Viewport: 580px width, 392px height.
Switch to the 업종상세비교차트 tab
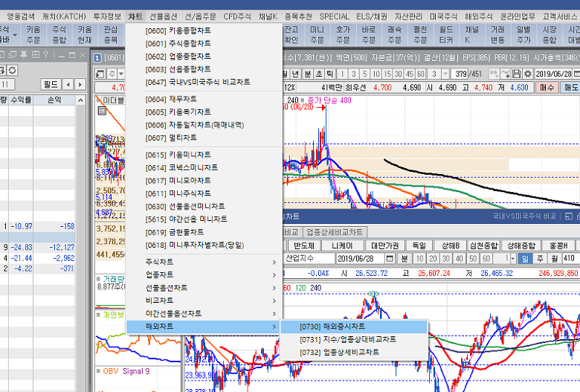coord(335,232)
